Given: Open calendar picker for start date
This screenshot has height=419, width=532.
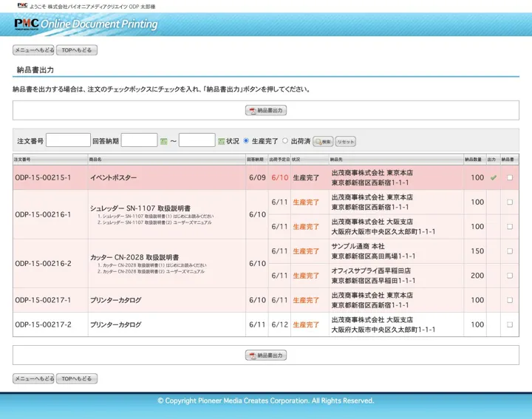Looking at the screenshot, I should [163, 141].
